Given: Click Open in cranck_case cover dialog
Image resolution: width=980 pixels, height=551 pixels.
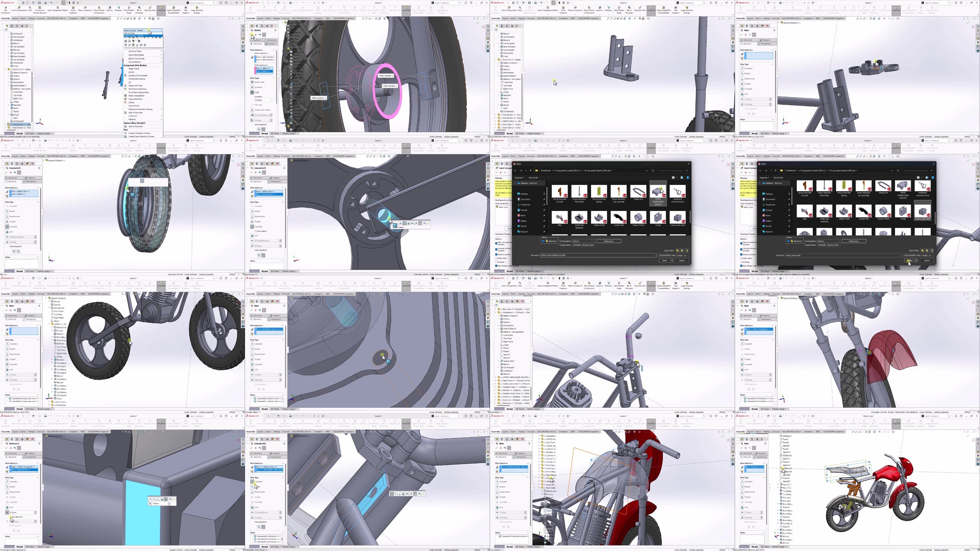Looking at the screenshot, I should 910,261.
